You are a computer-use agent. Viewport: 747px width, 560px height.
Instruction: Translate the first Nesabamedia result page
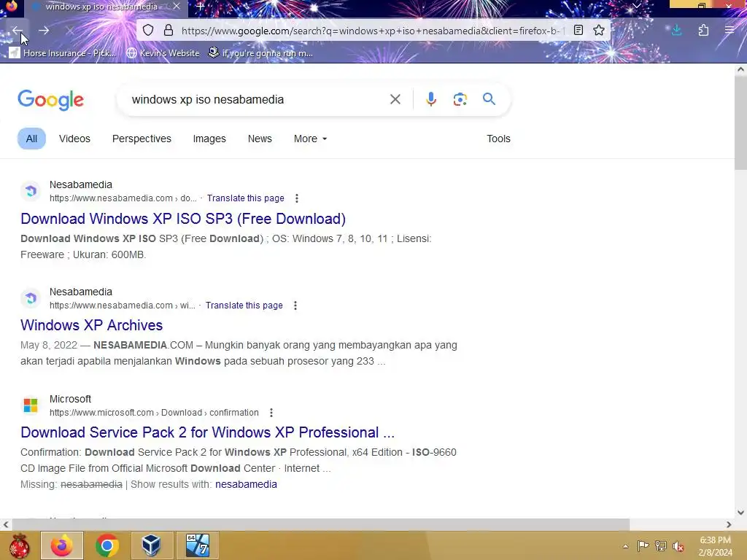tap(245, 198)
